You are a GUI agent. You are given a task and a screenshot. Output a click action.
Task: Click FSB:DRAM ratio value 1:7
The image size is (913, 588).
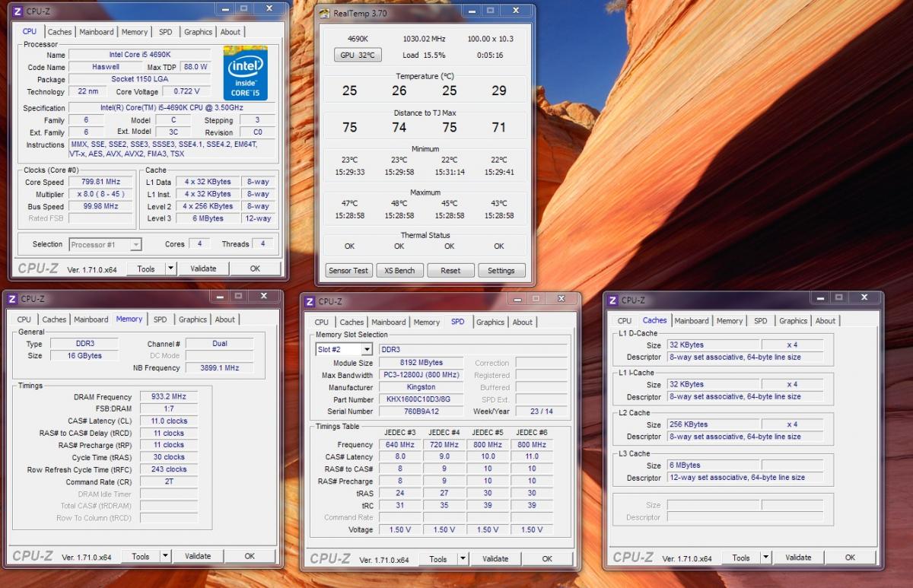tap(168, 408)
